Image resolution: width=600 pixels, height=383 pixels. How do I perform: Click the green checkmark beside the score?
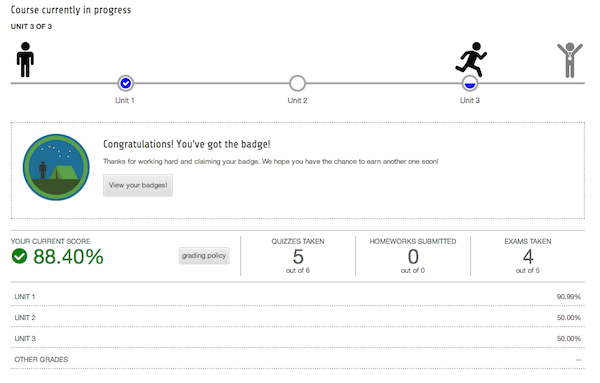click(x=19, y=256)
